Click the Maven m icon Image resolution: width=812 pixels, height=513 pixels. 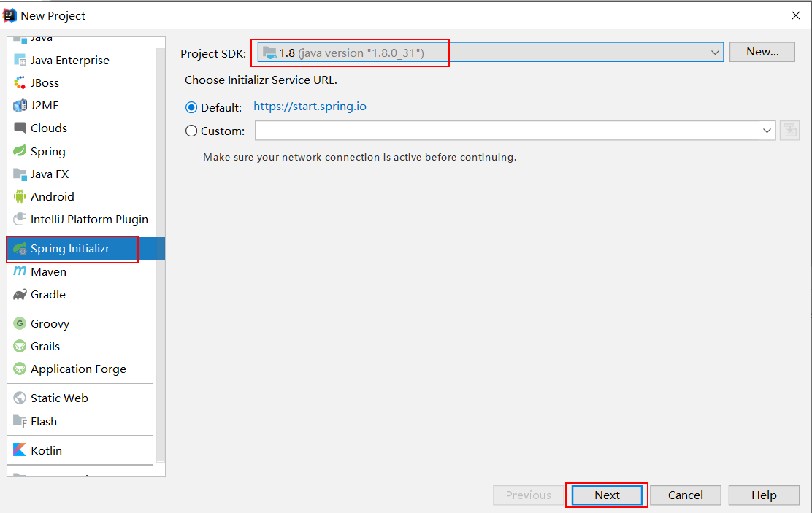20,271
